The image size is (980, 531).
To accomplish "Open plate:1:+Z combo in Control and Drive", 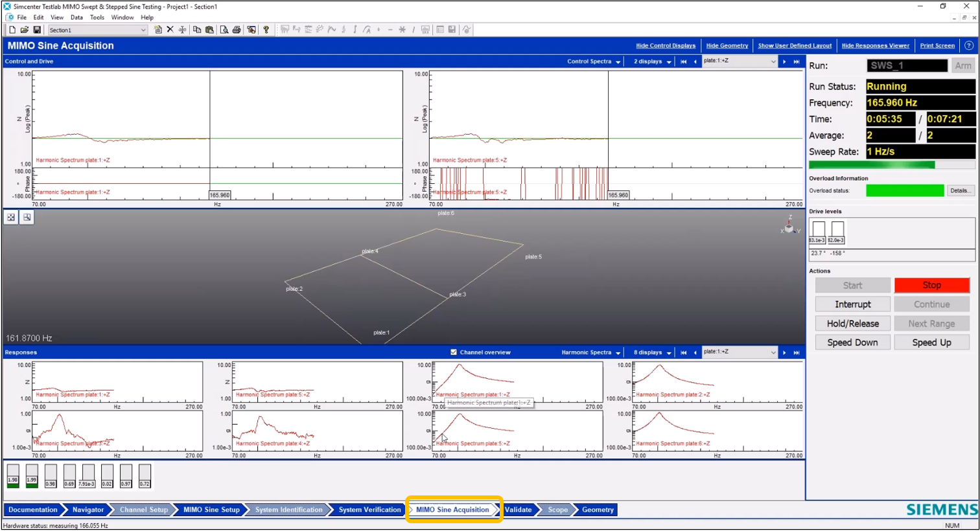I will [x=740, y=61].
